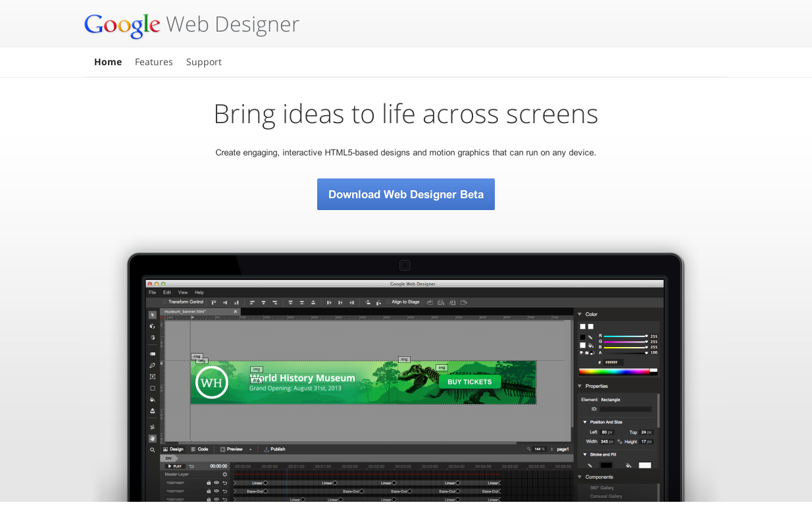Open the View menu in Web Designer

183,292
